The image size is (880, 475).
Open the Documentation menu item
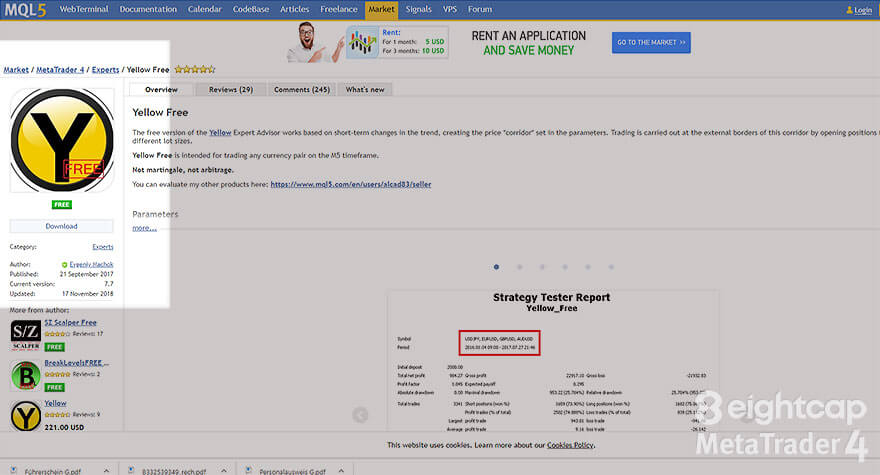coord(148,10)
